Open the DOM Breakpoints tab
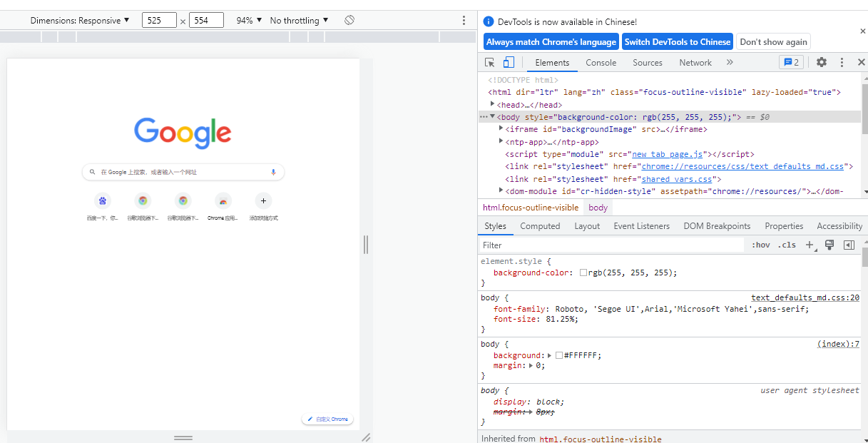 (x=717, y=226)
